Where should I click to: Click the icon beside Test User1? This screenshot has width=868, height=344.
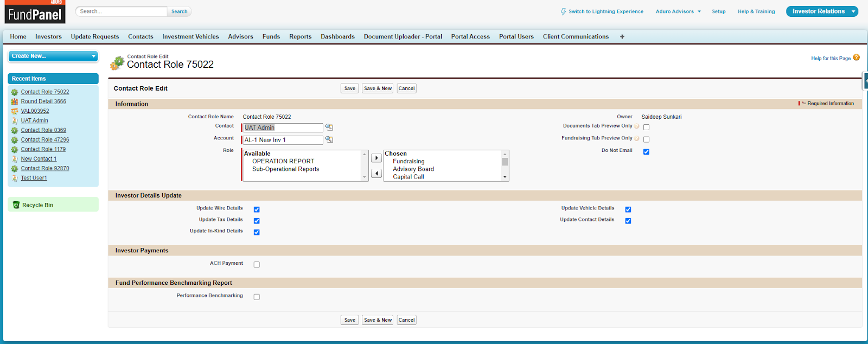[x=15, y=178]
